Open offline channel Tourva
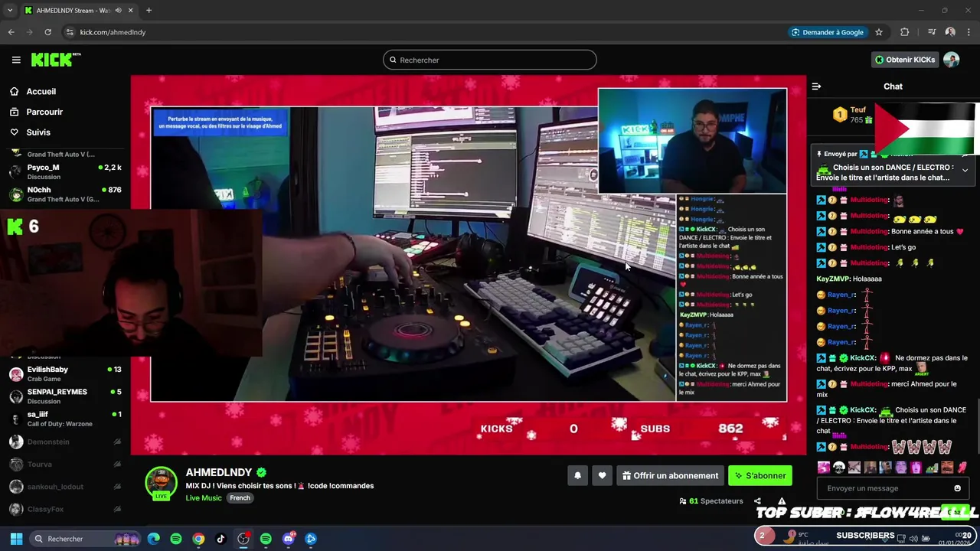The image size is (980, 551). (65, 464)
